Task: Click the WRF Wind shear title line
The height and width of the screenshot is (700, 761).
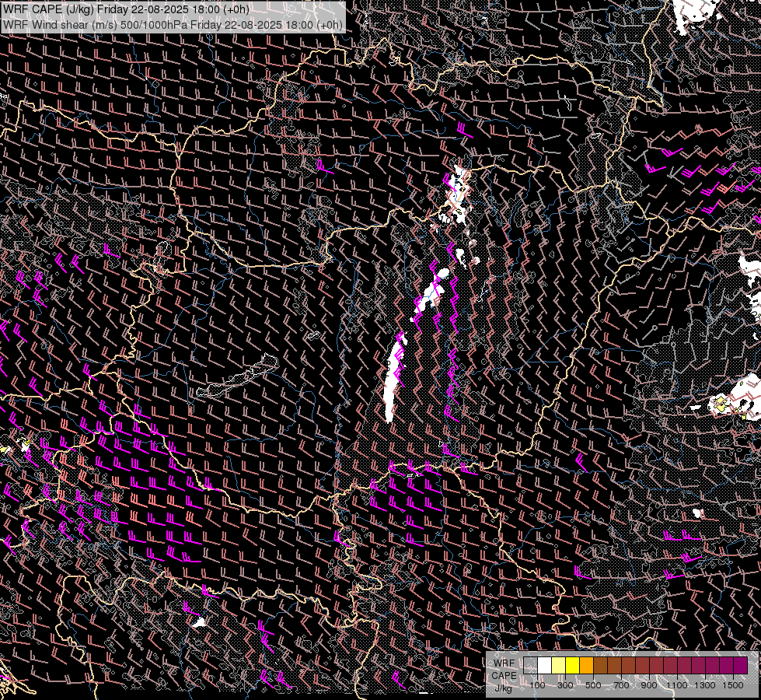Action: 173,25
